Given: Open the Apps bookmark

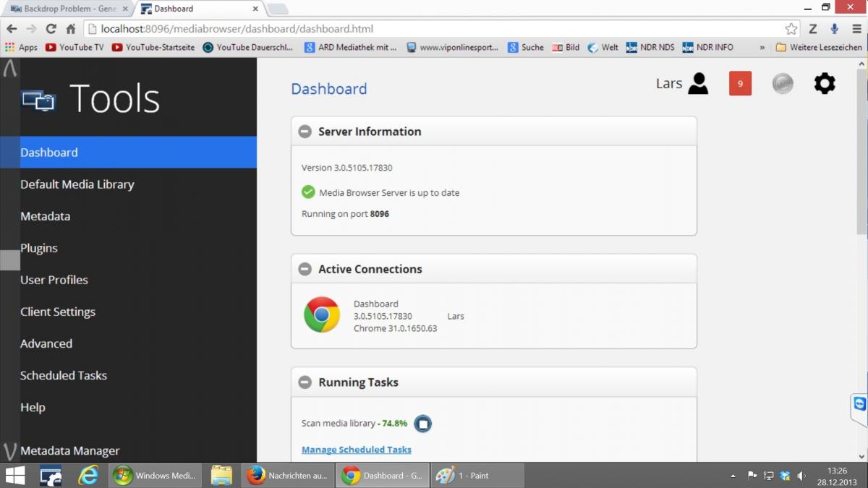Looking at the screenshot, I should [22, 47].
